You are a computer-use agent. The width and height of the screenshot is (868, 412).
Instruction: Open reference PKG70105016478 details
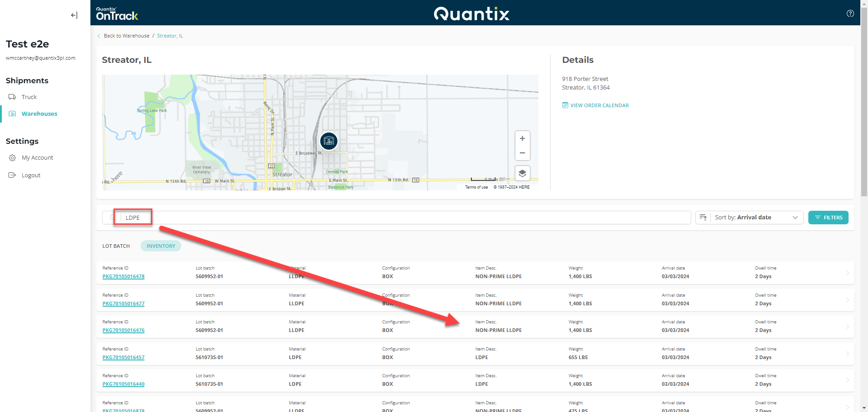123,276
